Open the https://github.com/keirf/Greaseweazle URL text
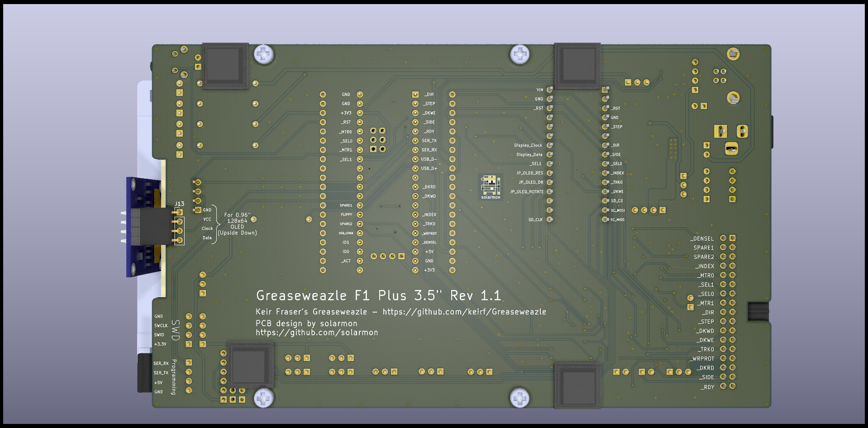 point(464,312)
